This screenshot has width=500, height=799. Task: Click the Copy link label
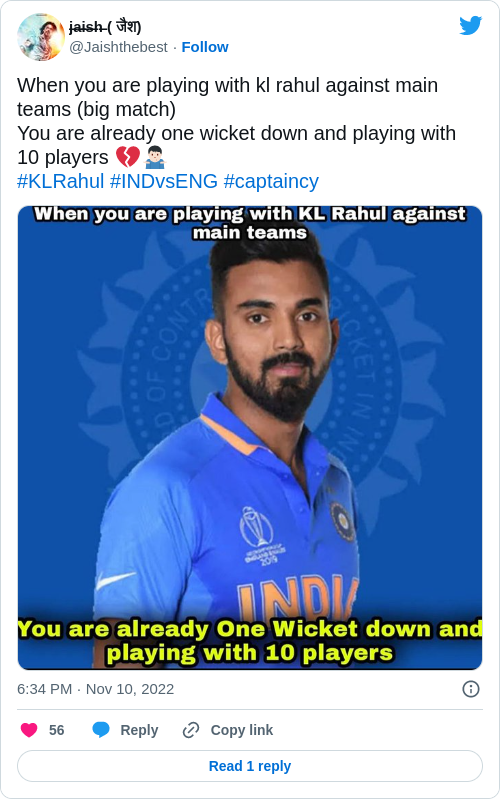pyautogui.click(x=242, y=730)
